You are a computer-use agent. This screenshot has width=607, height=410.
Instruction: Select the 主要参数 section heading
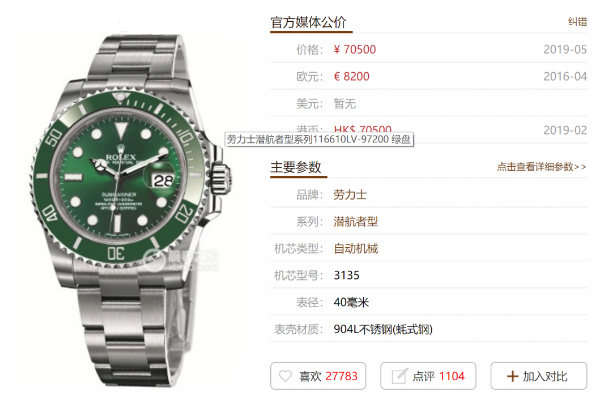(x=296, y=167)
